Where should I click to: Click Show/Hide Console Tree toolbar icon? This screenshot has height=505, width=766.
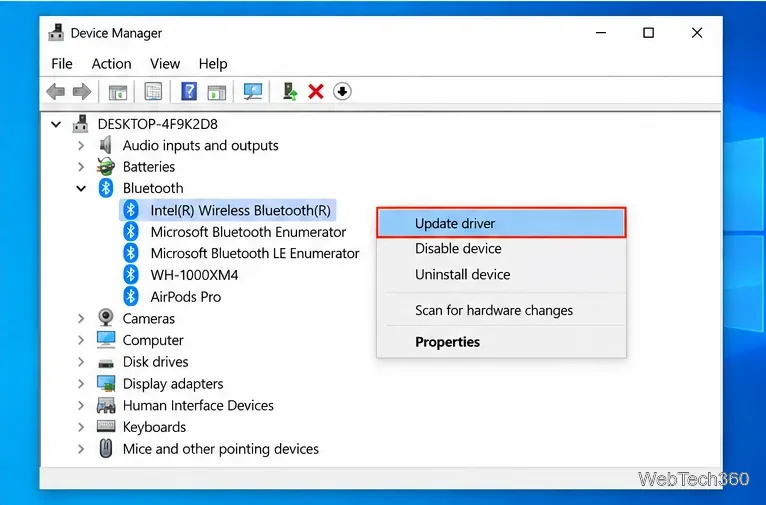pyautogui.click(x=118, y=91)
